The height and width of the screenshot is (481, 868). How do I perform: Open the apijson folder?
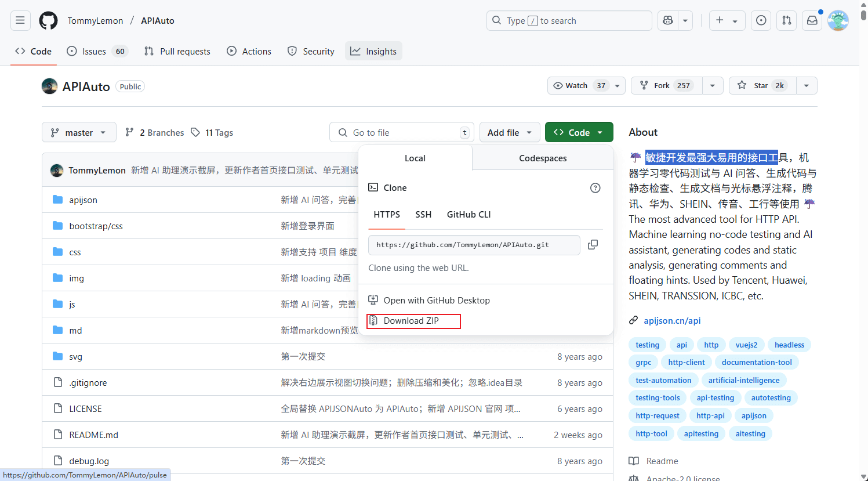[83, 200]
